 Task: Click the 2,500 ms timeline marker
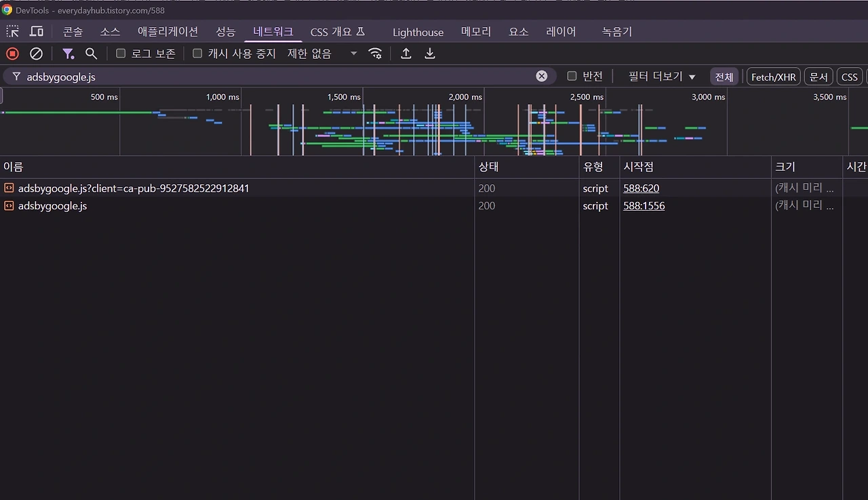[587, 97]
